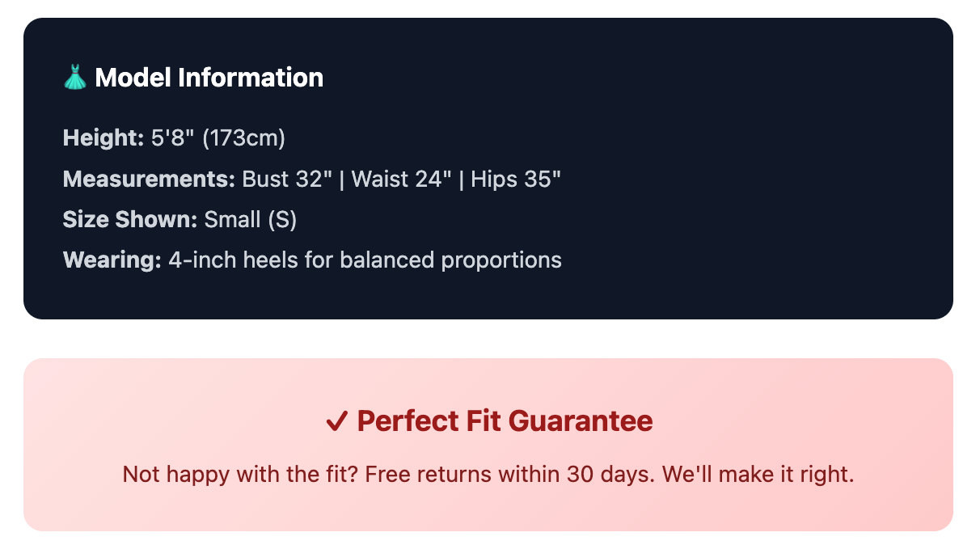Select the Waist 24" measurement
Viewport: 980px width, 545px height.
[401, 179]
